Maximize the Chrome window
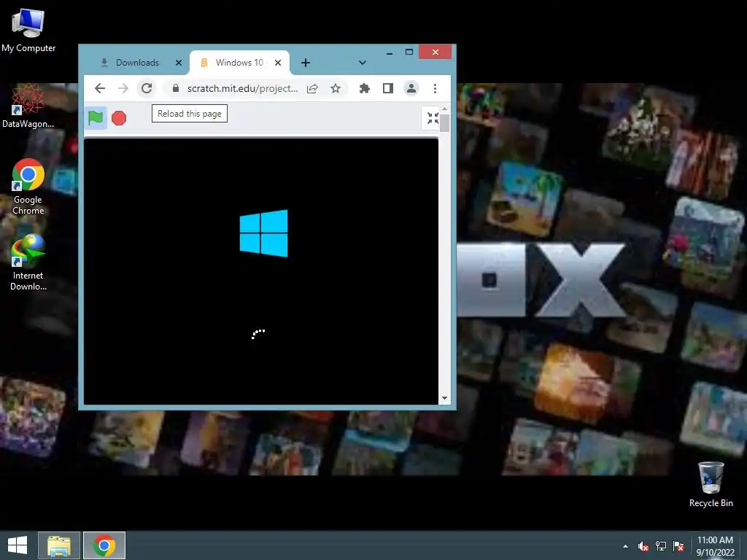The width and height of the screenshot is (747, 560). pyautogui.click(x=409, y=52)
